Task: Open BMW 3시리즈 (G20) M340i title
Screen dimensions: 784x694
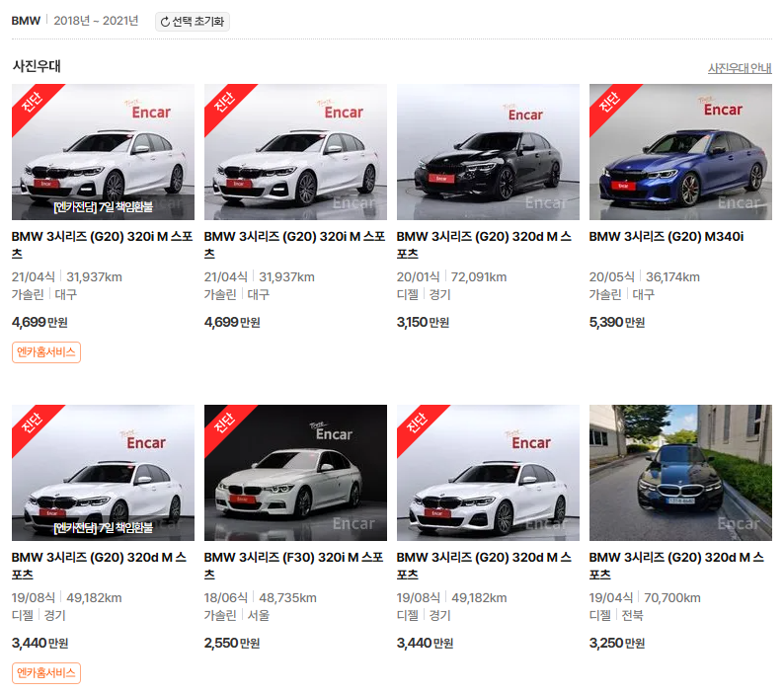Action: [x=666, y=237]
